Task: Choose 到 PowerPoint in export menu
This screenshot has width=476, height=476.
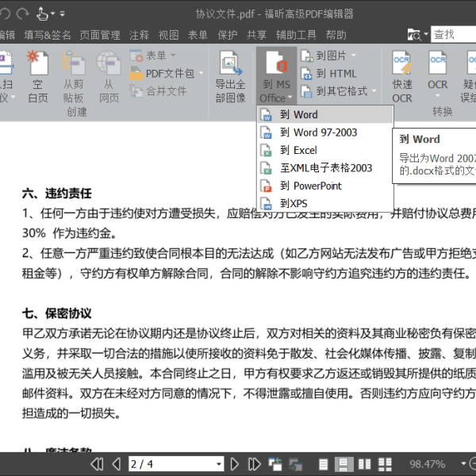Action: 325,186
